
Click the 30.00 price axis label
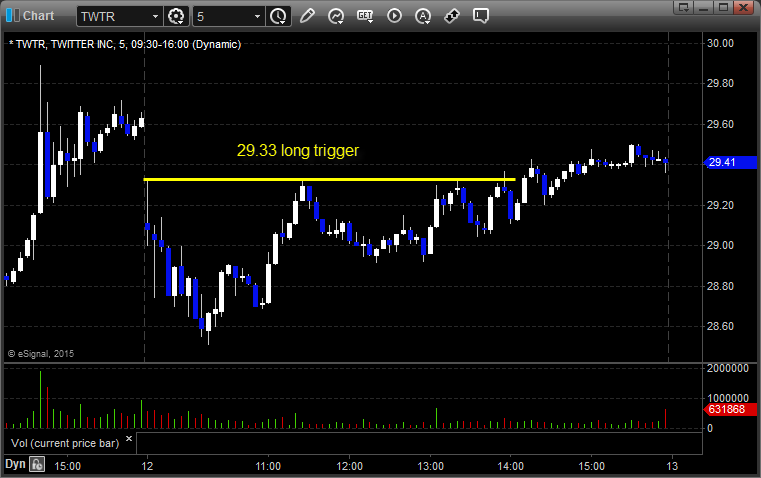coord(720,43)
